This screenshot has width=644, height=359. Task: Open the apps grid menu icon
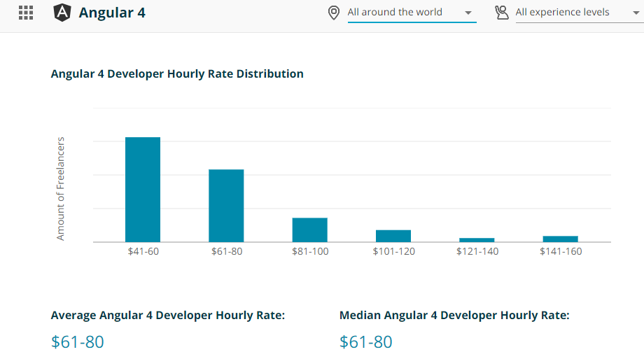pos(26,13)
